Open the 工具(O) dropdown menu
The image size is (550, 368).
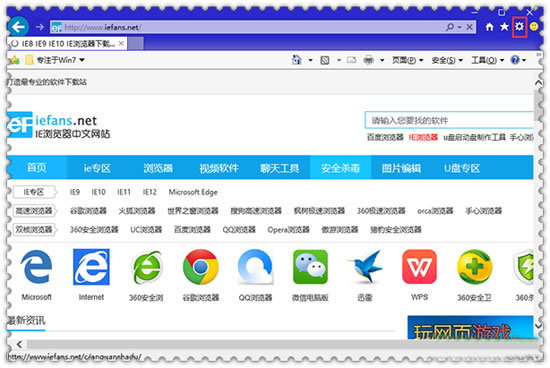(x=488, y=60)
